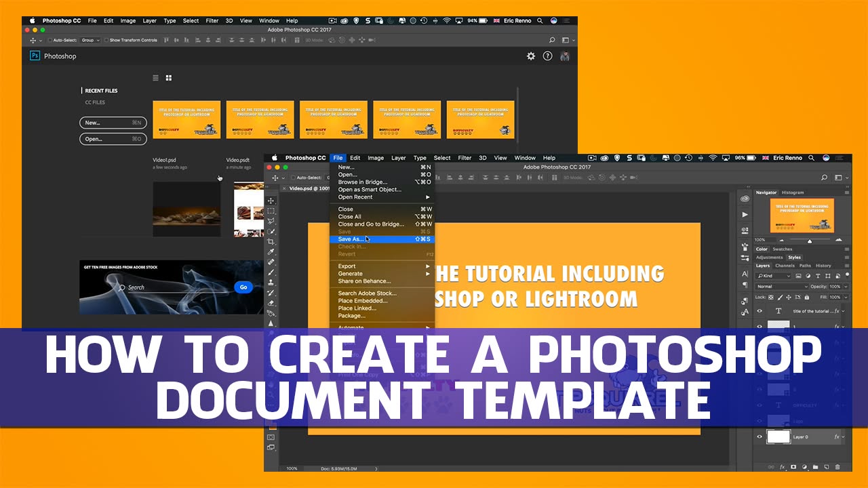868x488 pixels.
Task: Click the Video1.psd file name
Action: click(165, 161)
